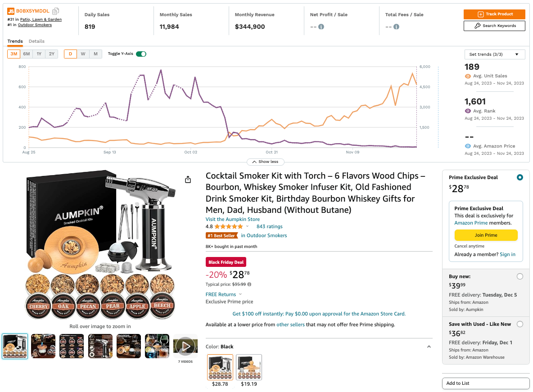Select the Save with Used radio button
Viewport: 533px width, 392px height.
click(x=520, y=324)
